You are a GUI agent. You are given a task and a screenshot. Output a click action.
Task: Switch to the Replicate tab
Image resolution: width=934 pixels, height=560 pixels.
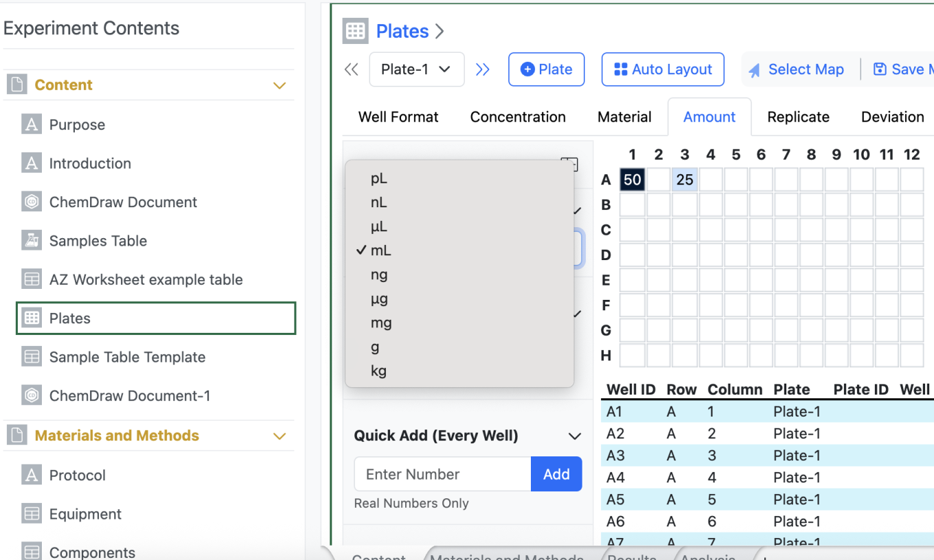(x=798, y=117)
